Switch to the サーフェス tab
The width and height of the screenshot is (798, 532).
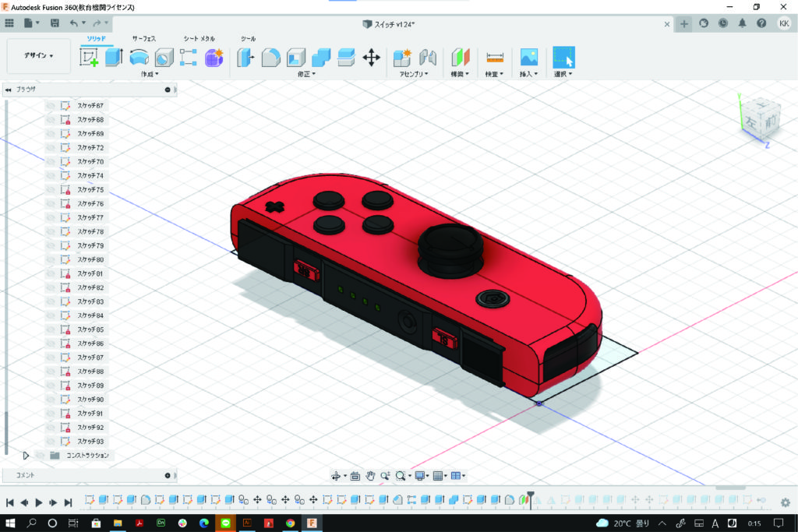143,38
